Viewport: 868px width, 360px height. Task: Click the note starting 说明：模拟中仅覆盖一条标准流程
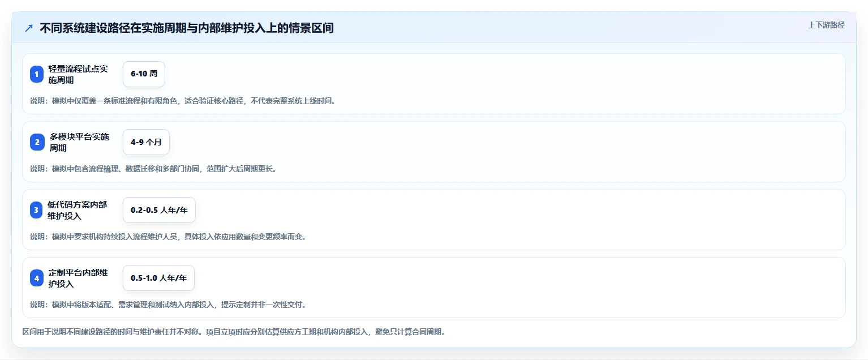point(183,101)
